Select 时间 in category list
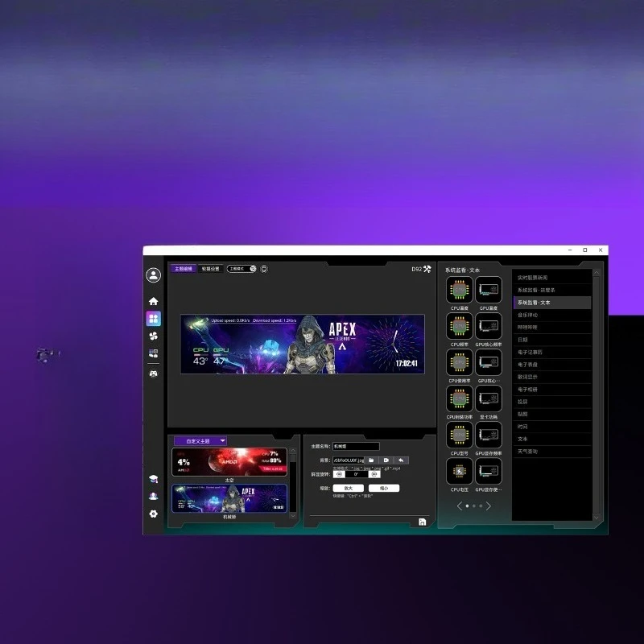Viewport: 644px width, 644px height. point(552,427)
